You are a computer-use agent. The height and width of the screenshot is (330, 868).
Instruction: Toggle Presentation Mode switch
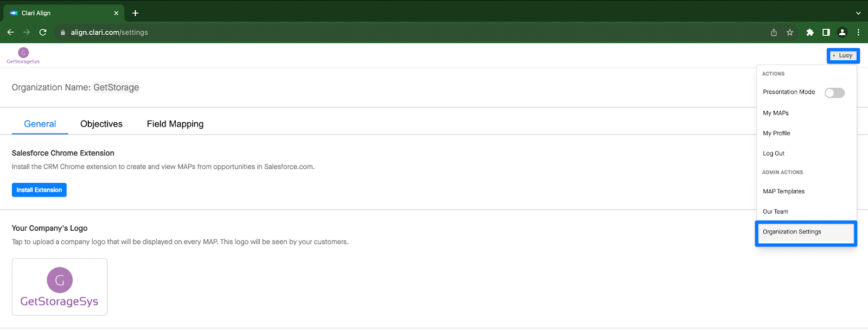[x=834, y=93]
